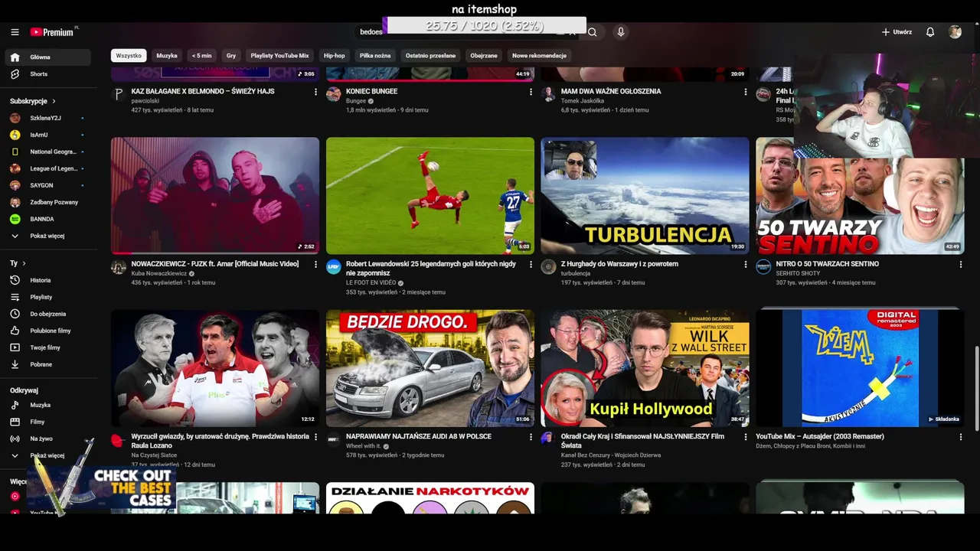Open the hamburger guide menu
The image size is (980, 551).
pyautogui.click(x=15, y=32)
